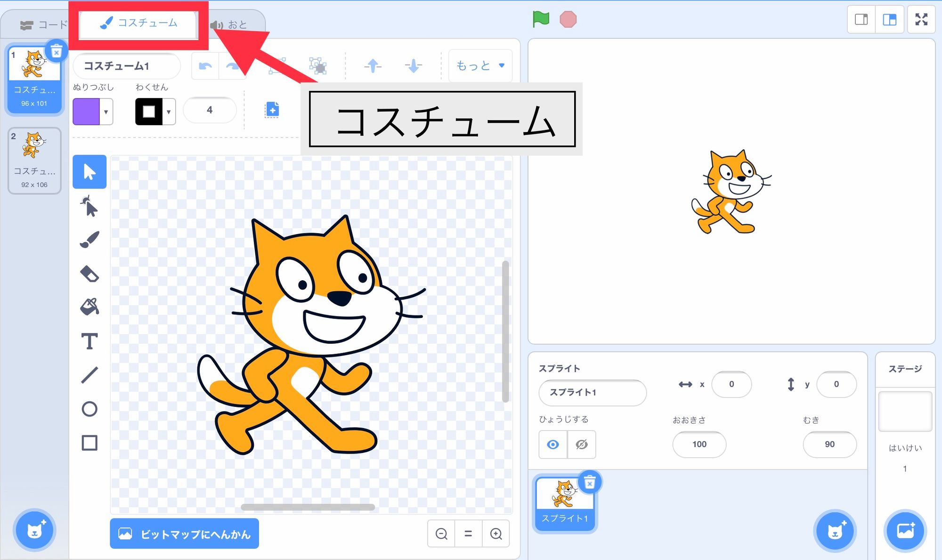Screen dimensions: 942x560
Task: Reset canvas zoom with equals button
Action: [x=468, y=534]
